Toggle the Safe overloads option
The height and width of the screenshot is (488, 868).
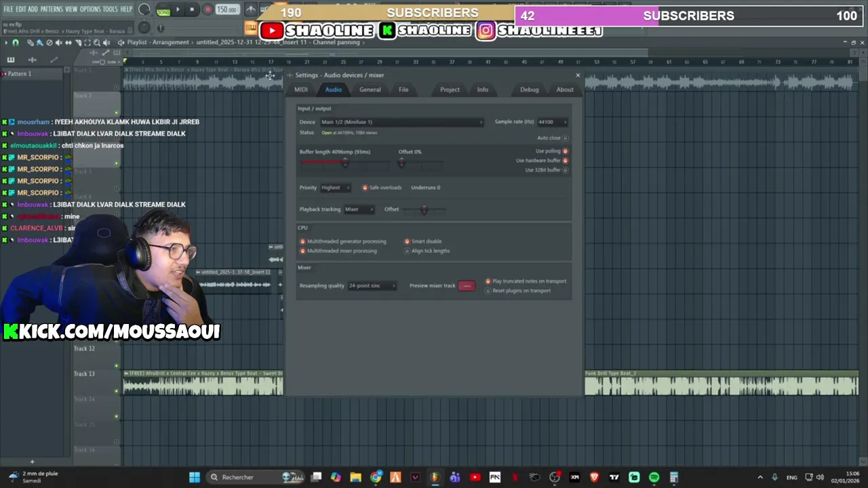365,188
